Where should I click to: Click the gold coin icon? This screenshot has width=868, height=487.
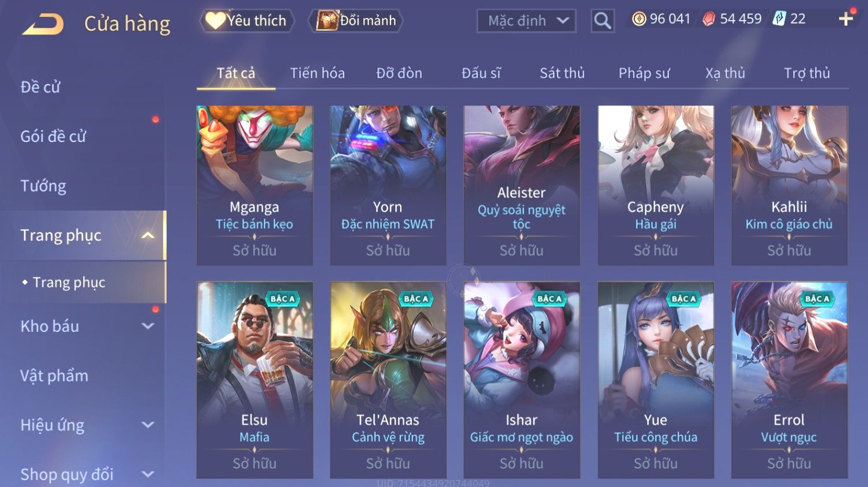(x=638, y=19)
